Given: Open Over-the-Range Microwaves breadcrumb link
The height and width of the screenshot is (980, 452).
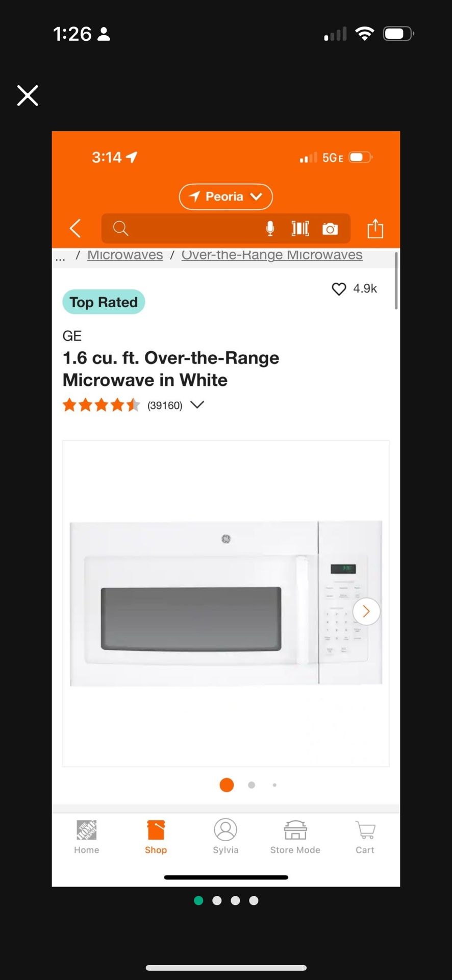Looking at the screenshot, I should click(x=272, y=255).
